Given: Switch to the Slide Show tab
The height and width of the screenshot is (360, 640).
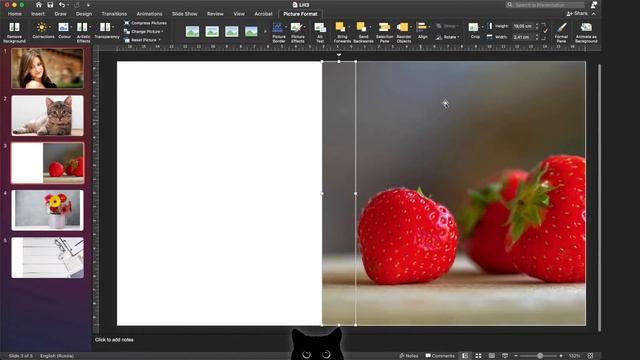Looking at the screenshot, I should [184, 14].
